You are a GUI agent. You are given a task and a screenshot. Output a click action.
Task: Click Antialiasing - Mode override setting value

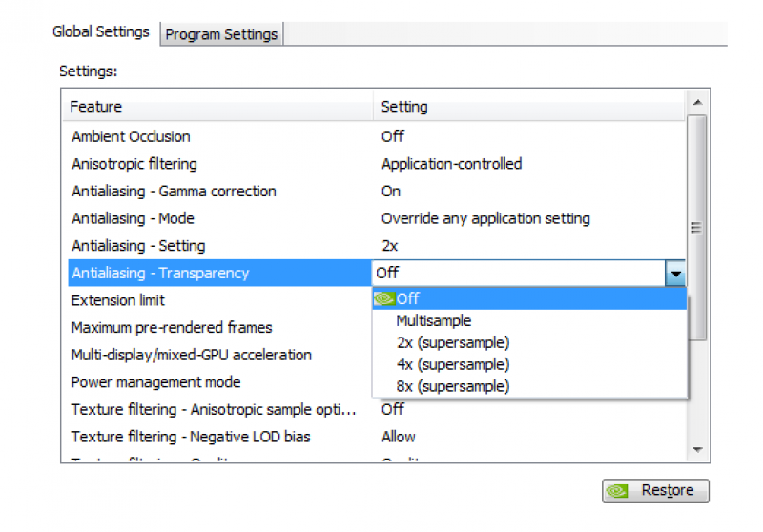(x=485, y=219)
